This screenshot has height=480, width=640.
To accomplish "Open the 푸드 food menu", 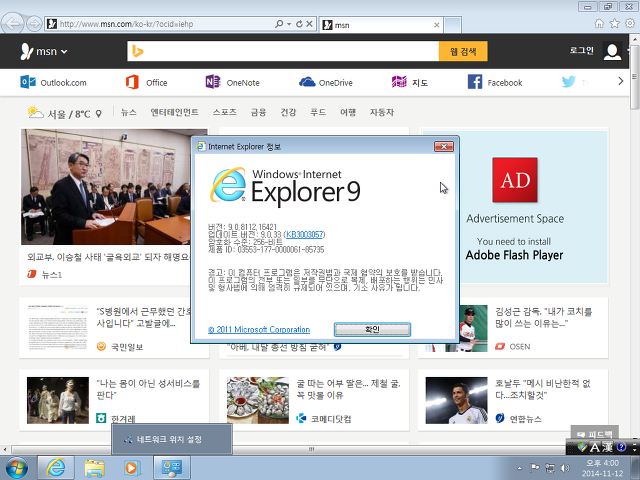I will click(x=318, y=112).
